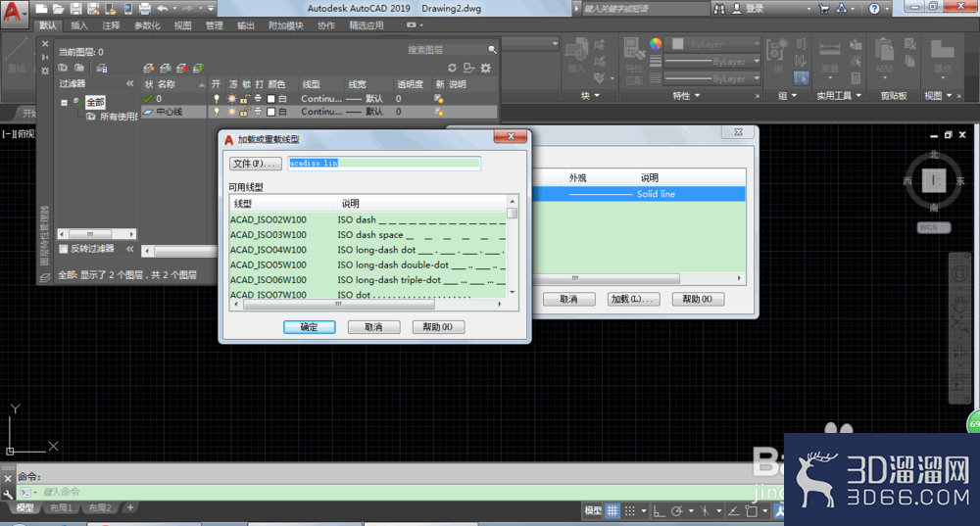
Task: Click the New Property Filter icon
Action: click(63, 68)
